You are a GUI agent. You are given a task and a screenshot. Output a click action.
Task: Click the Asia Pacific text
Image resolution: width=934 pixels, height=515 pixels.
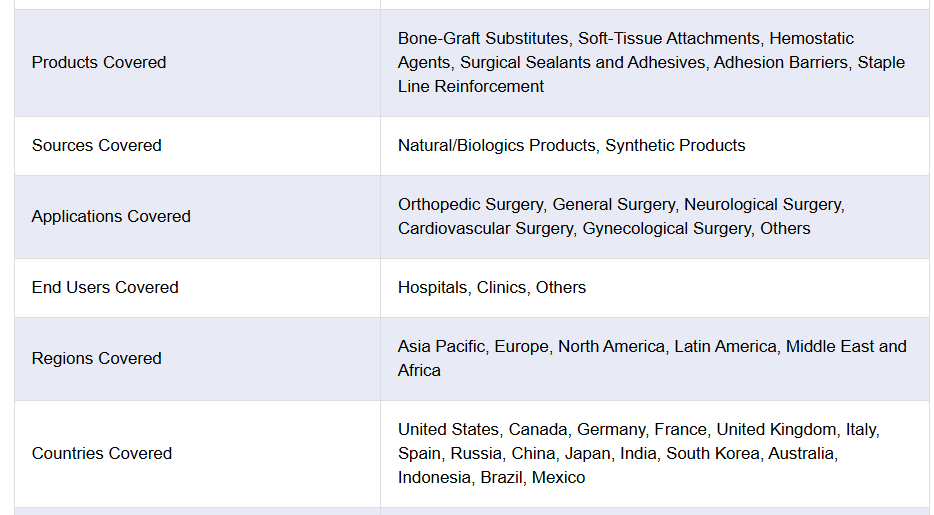click(443, 346)
